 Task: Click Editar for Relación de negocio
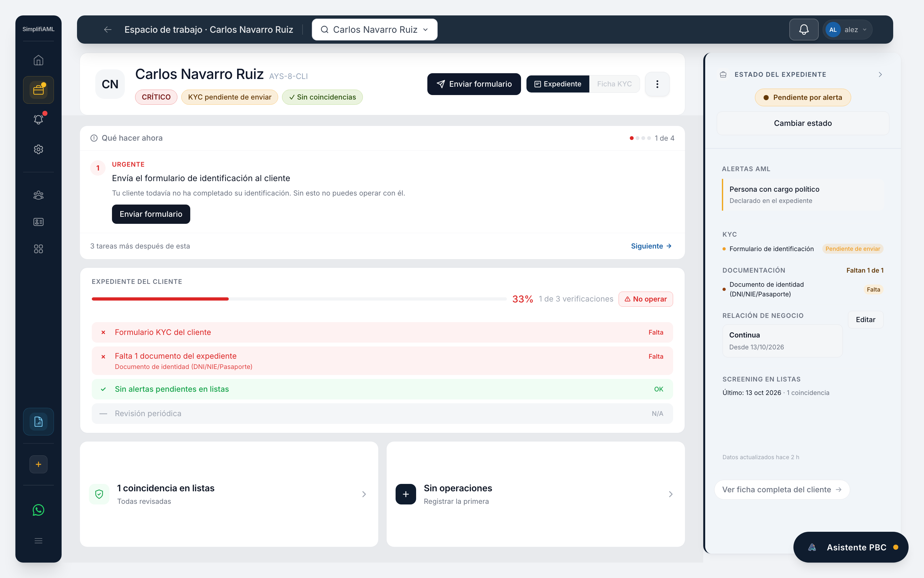865,320
